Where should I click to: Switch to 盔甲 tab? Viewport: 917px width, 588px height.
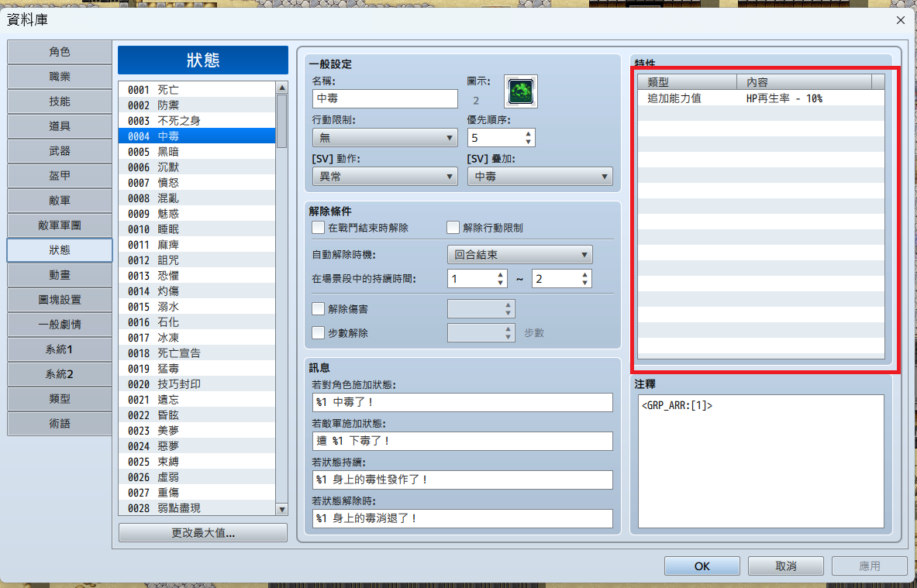(x=60, y=175)
